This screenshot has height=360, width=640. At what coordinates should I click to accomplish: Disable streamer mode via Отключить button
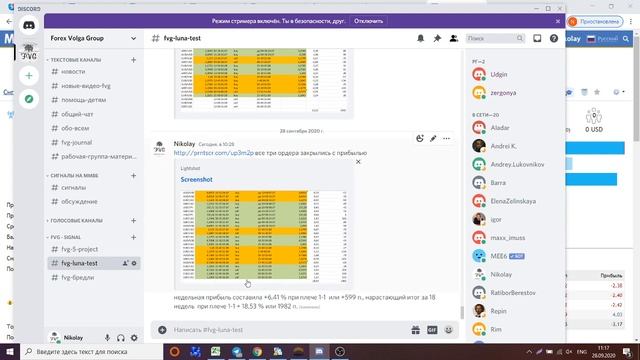[x=369, y=21]
